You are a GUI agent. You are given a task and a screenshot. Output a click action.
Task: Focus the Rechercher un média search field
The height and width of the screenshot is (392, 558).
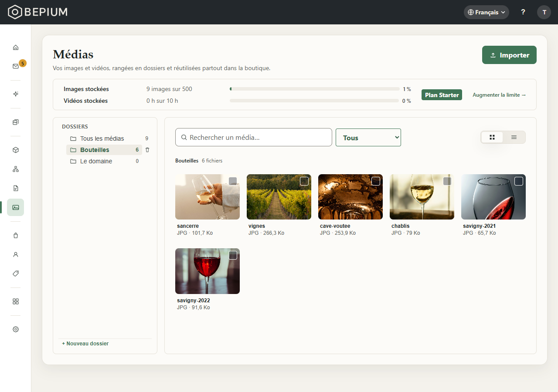pyautogui.click(x=254, y=137)
